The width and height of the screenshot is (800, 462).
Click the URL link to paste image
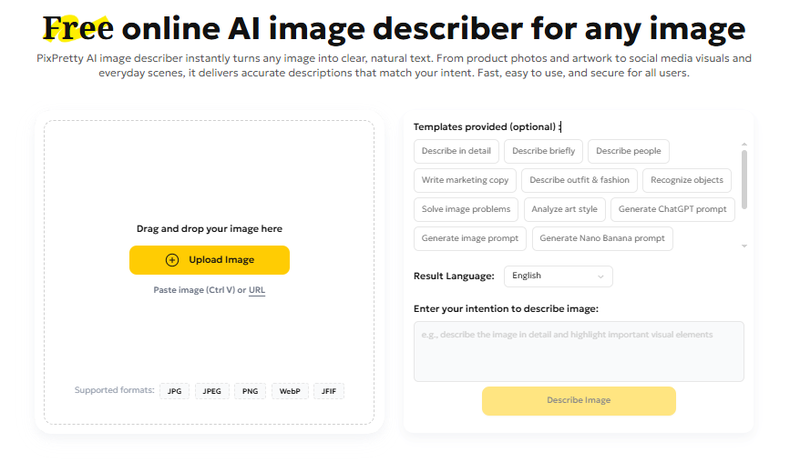pyautogui.click(x=257, y=290)
